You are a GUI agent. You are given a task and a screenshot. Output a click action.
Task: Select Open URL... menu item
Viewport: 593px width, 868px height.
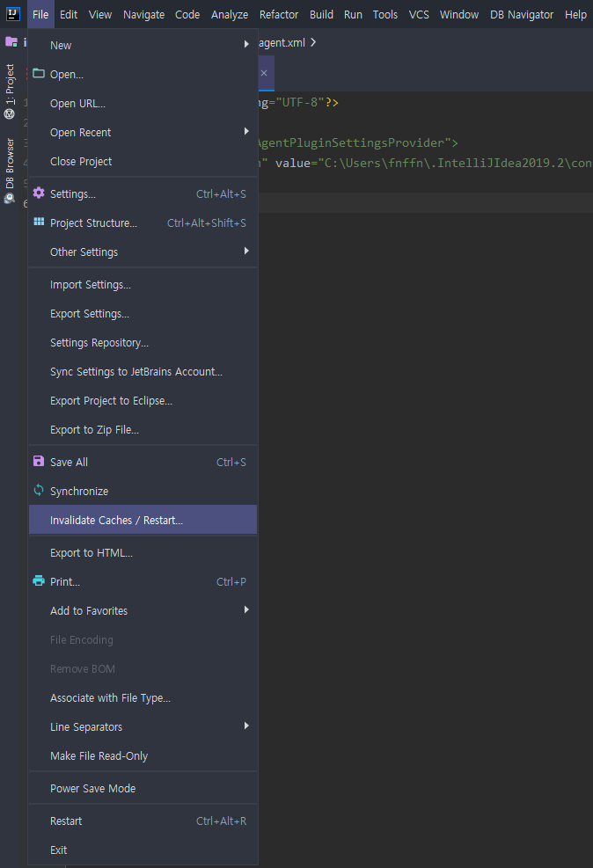(x=143, y=104)
